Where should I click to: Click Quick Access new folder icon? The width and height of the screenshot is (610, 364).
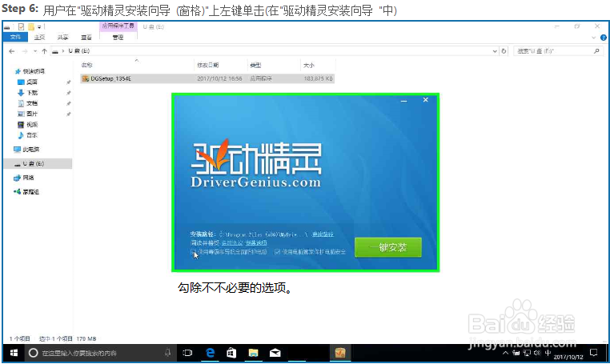30,27
